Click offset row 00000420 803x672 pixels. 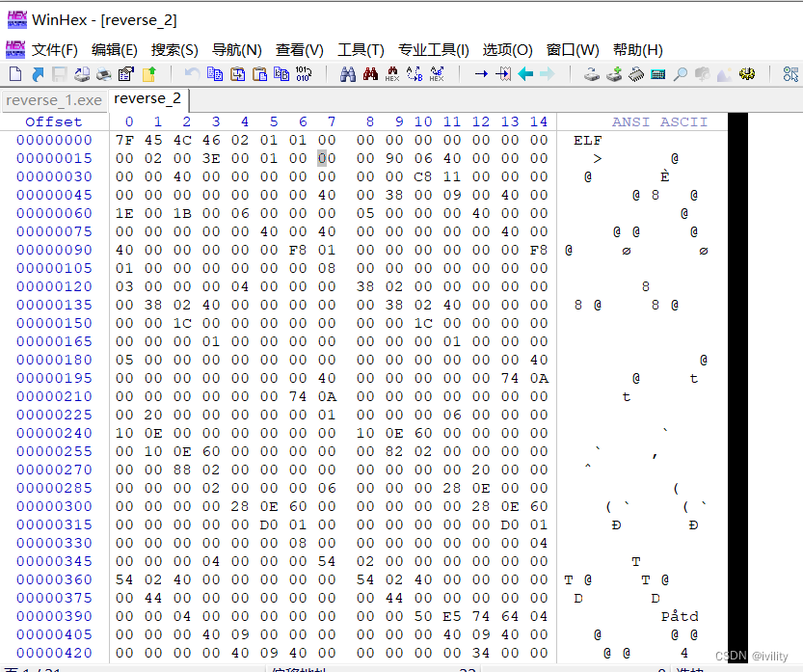(x=54, y=653)
